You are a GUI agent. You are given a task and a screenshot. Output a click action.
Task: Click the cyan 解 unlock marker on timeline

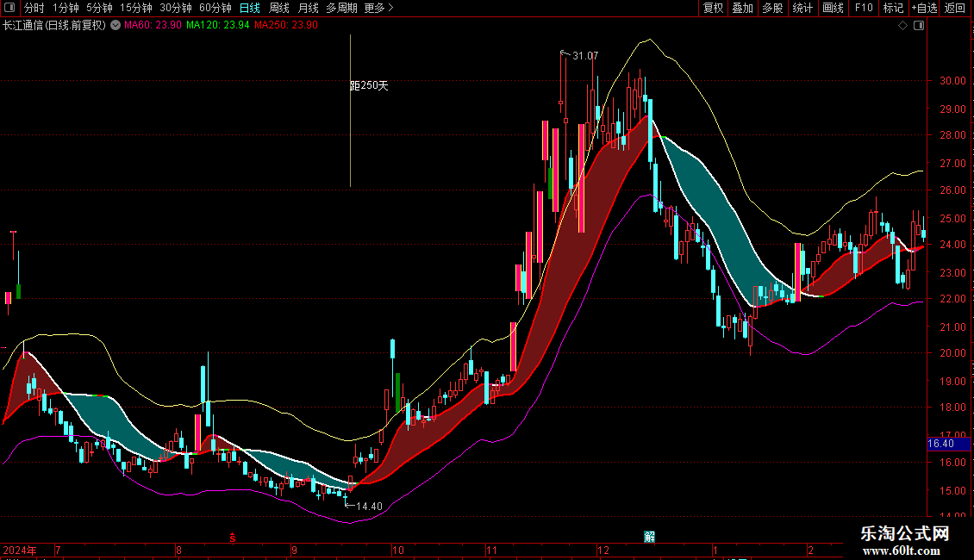click(649, 537)
